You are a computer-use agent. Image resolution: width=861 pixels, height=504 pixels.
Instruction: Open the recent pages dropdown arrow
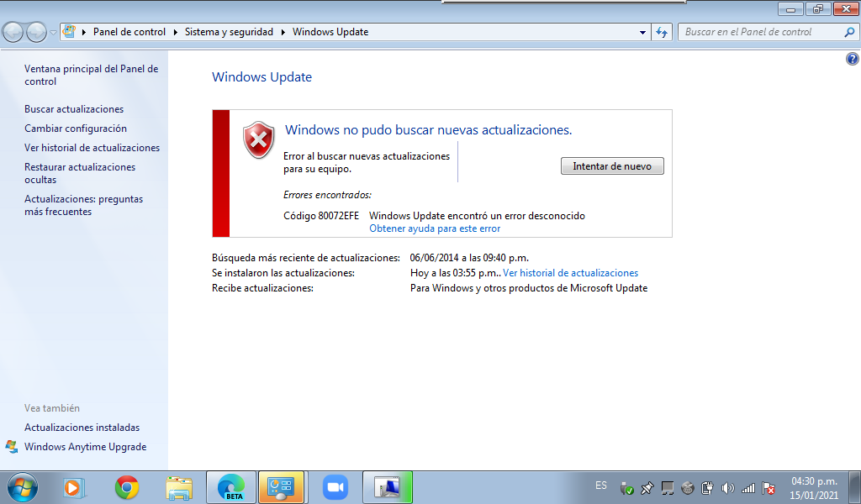[53, 33]
